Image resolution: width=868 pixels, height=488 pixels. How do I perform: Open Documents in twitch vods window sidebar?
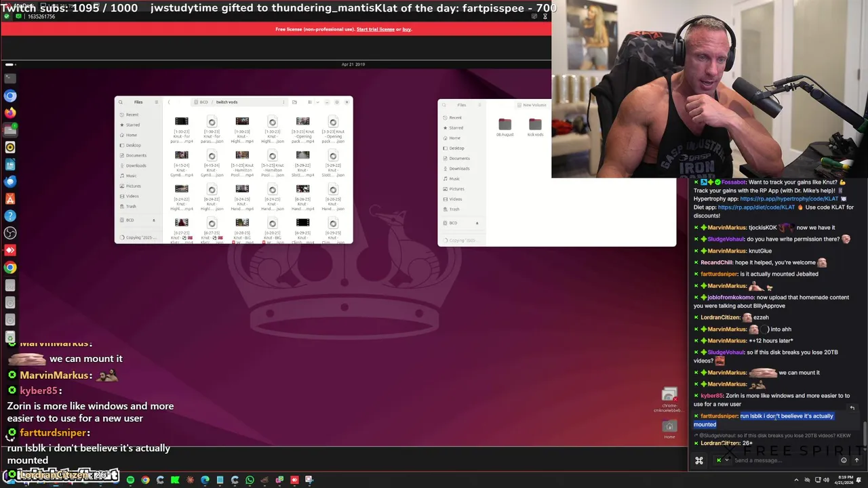pos(139,155)
